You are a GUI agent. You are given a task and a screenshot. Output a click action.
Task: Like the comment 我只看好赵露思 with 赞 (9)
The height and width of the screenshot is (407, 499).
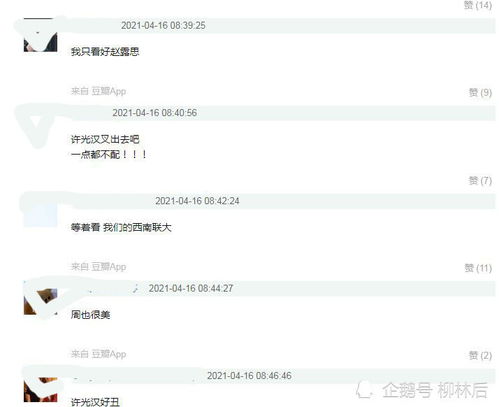click(x=480, y=92)
